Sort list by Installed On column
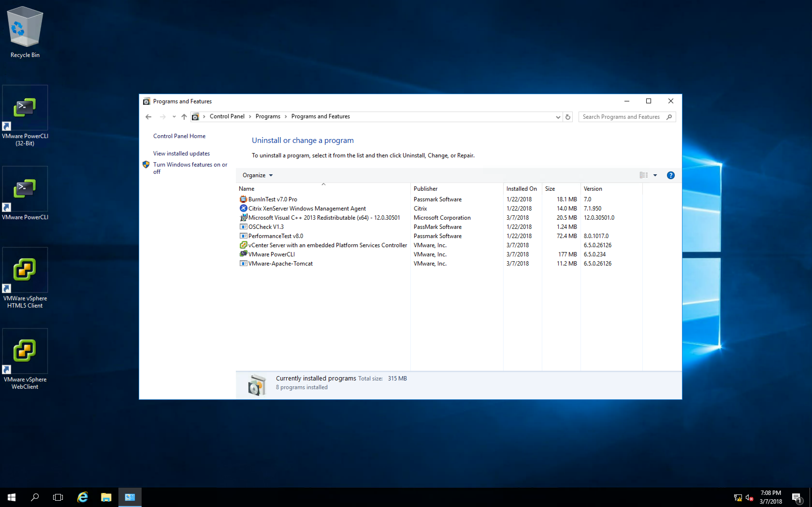 (x=521, y=189)
